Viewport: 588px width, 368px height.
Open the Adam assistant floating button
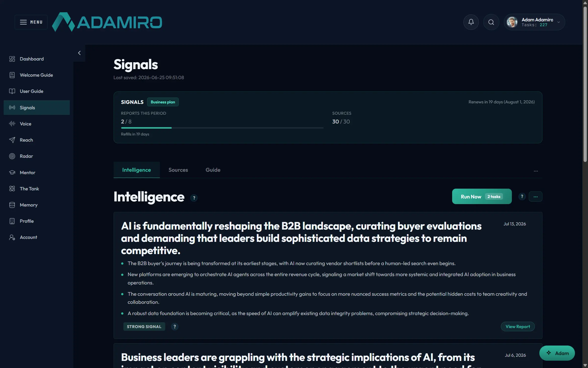click(x=557, y=353)
